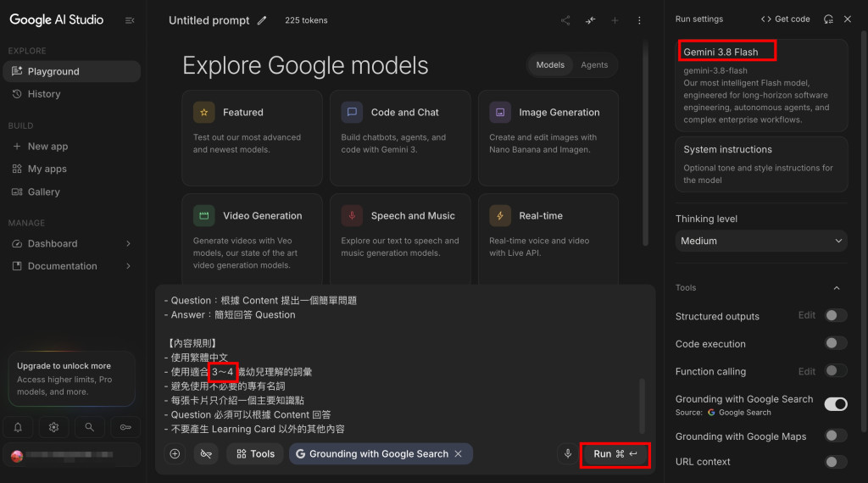Click the search magnifier icon in sidebar
Image resolution: width=868 pixels, height=483 pixels.
[x=89, y=427]
